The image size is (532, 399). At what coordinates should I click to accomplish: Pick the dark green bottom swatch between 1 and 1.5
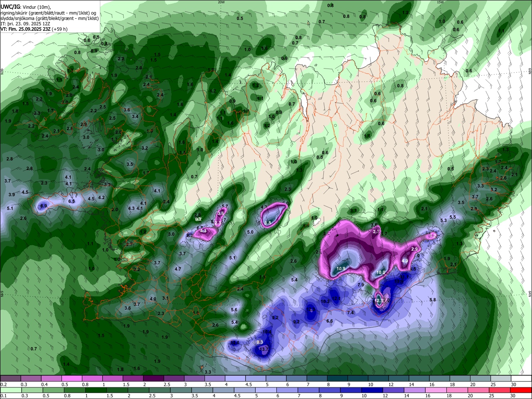tap(96, 390)
